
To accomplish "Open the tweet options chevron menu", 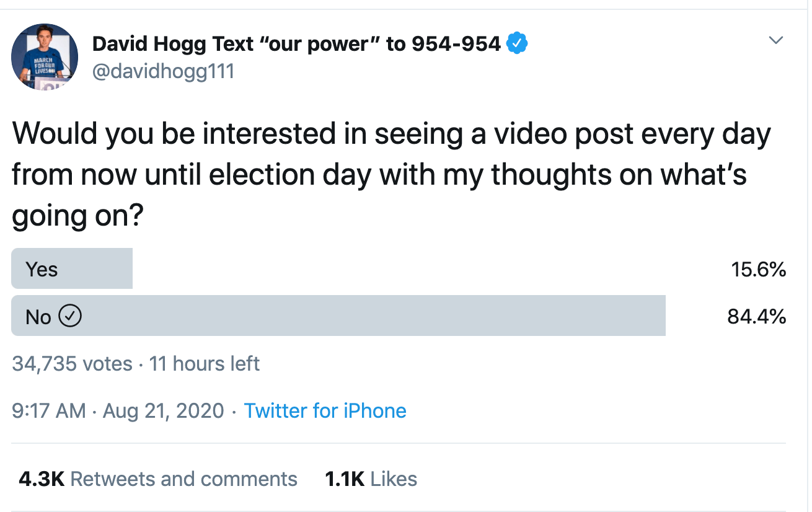I will (x=775, y=41).
